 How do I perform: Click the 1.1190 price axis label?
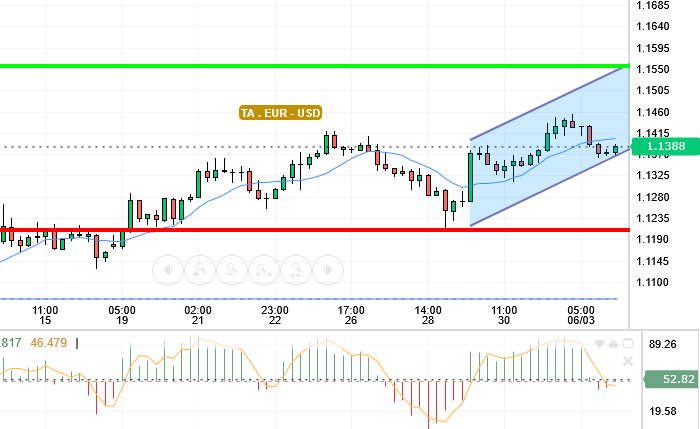[653, 239]
